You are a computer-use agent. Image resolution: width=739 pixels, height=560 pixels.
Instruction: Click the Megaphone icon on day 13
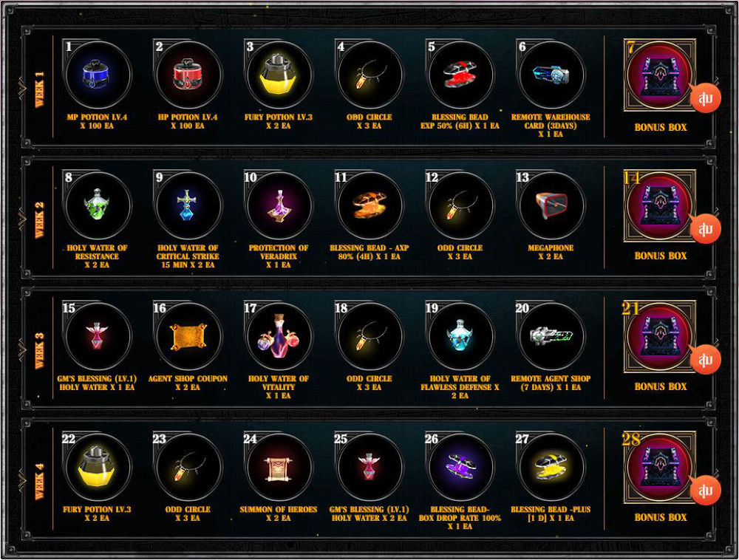[x=551, y=206]
